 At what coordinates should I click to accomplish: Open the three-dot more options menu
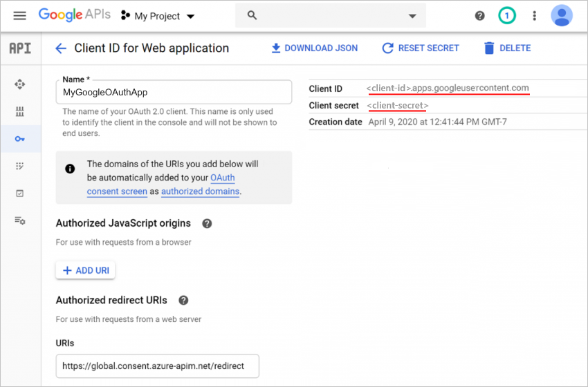coord(534,15)
